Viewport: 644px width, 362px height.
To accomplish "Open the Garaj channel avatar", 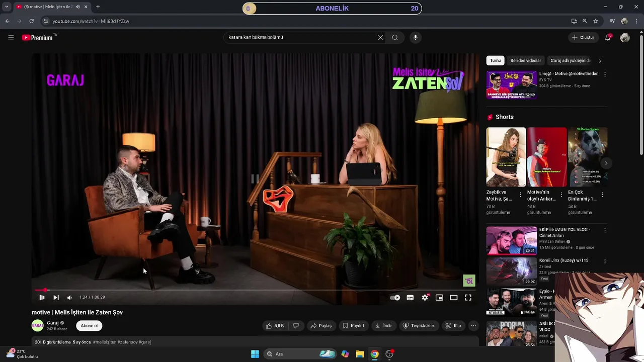I will pyautogui.click(x=38, y=326).
